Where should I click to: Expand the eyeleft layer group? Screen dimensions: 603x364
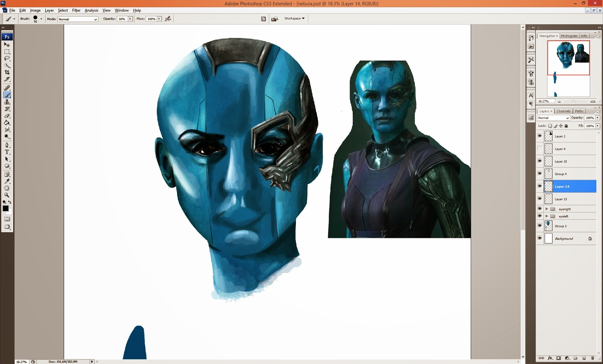click(x=547, y=216)
